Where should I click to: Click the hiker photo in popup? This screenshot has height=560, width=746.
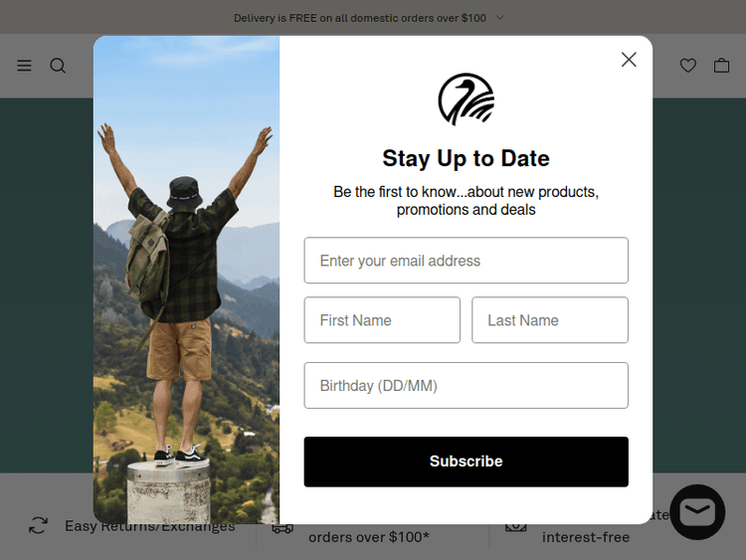coord(187,280)
